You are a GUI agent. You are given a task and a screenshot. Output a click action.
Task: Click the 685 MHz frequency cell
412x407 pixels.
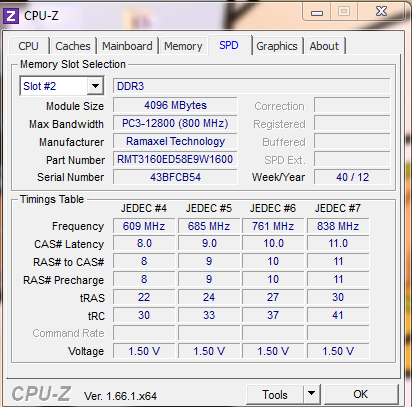pyautogui.click(x=209, y=226)
